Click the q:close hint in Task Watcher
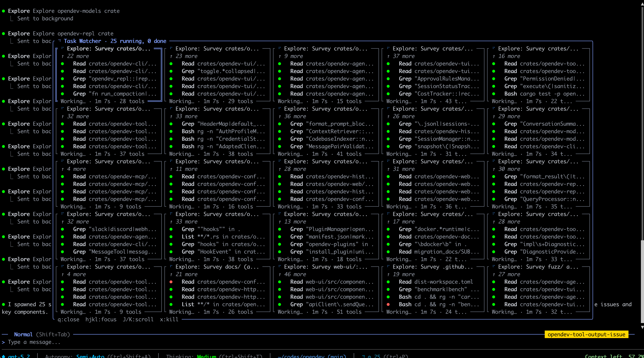The width and height of the screenshot is (644, 358). pyautogui.click(x=68, y=319)
